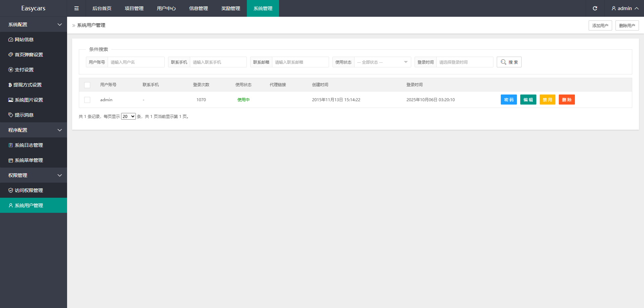
Task: Click the orange 禁用 button for admin
Action: coord(547,100)
